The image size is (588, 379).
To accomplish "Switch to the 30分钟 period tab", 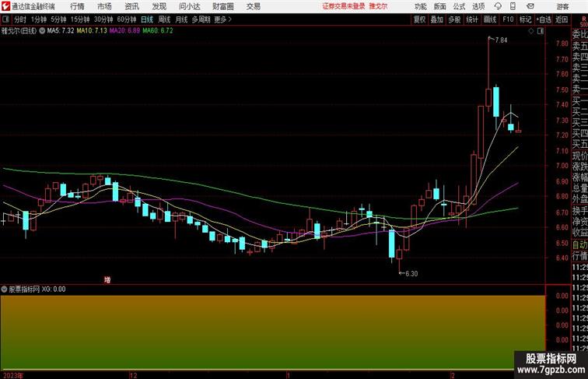I will click(103, 19).
